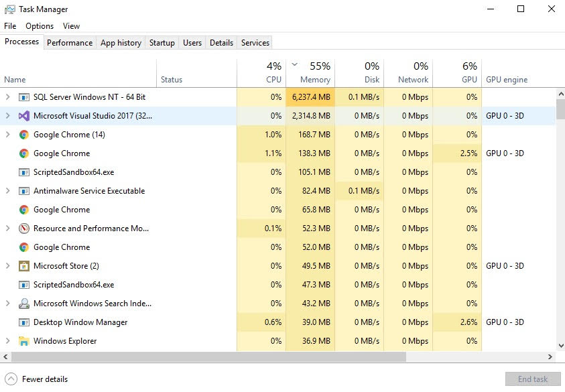The image size is (565, 392).
Task: Click the Google Chrome (14) icon
Action: (x=24, y=135)
